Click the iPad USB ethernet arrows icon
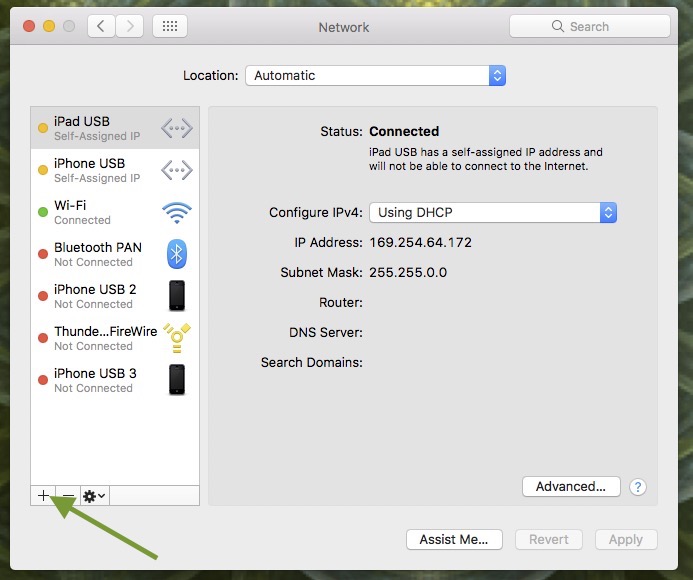The image size is (693, 580). 177,129
